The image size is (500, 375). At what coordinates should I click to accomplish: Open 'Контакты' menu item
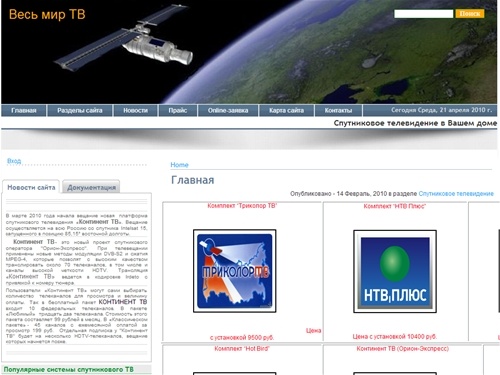[338, 110]
